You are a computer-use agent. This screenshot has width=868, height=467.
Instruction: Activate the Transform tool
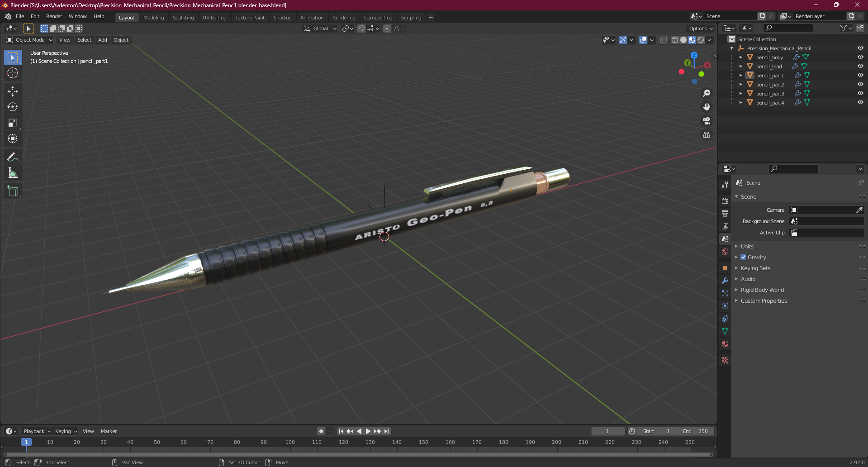point(13,139)
